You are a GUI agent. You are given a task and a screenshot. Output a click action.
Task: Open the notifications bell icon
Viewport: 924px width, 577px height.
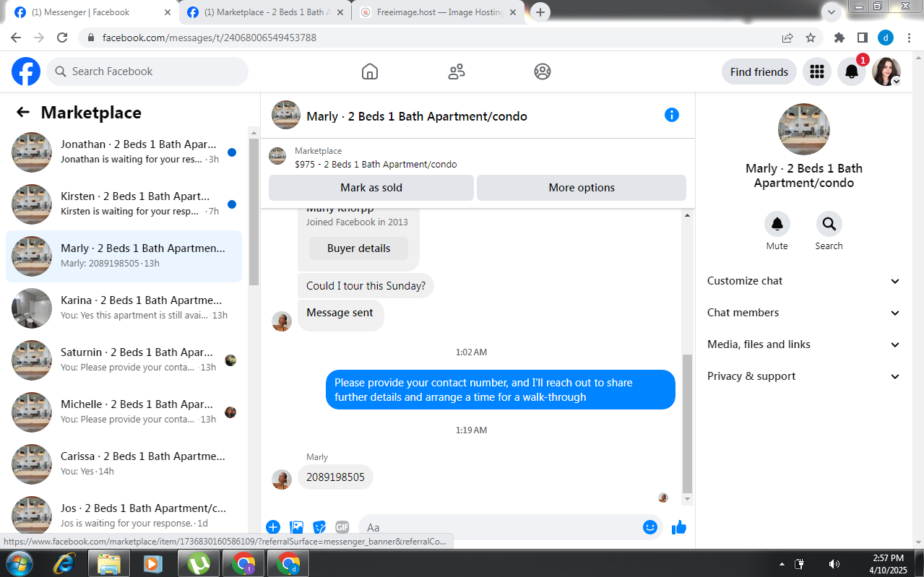pyautogui.click(x=852, y=71)
